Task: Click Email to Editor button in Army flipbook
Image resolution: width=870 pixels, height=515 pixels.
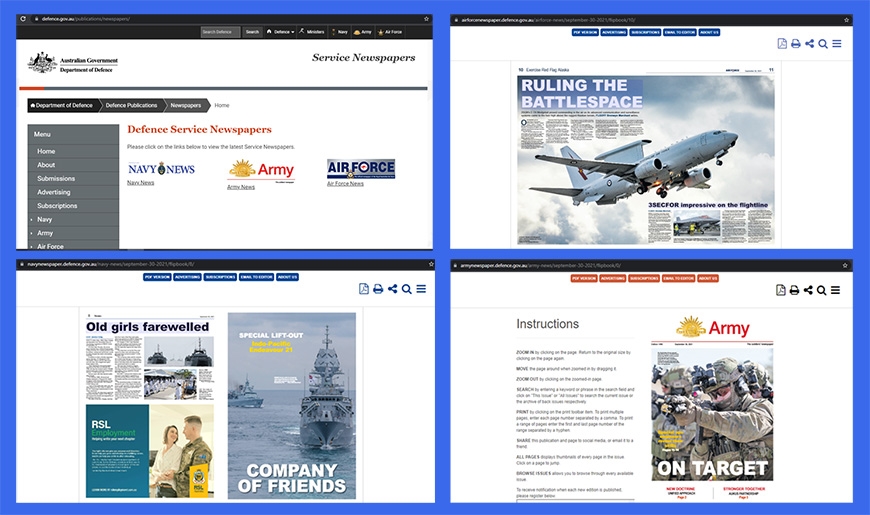Action: coord(679,278)
